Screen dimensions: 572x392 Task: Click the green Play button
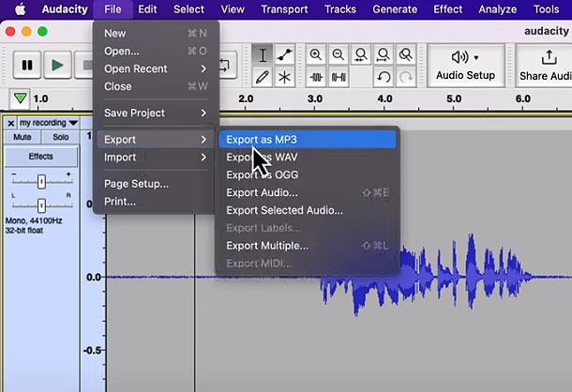[57, 66]
